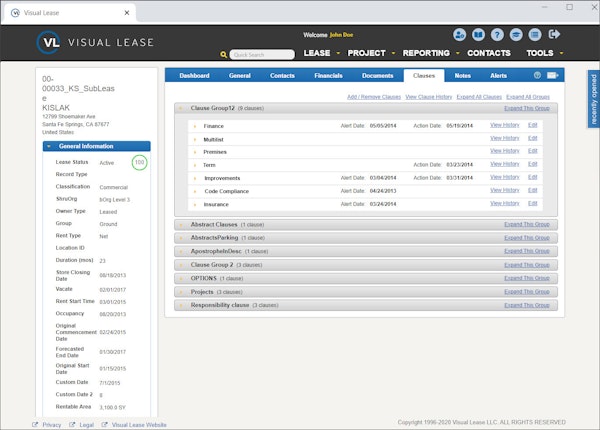Expand the Abstract Clauses group arrow

181,225
